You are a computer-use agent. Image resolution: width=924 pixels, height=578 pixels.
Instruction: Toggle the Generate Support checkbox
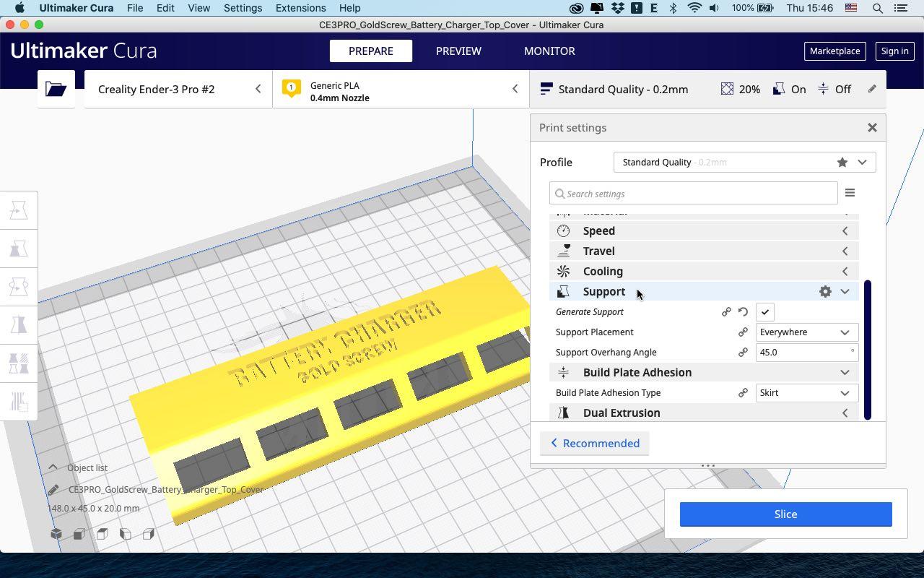(765, 312)
